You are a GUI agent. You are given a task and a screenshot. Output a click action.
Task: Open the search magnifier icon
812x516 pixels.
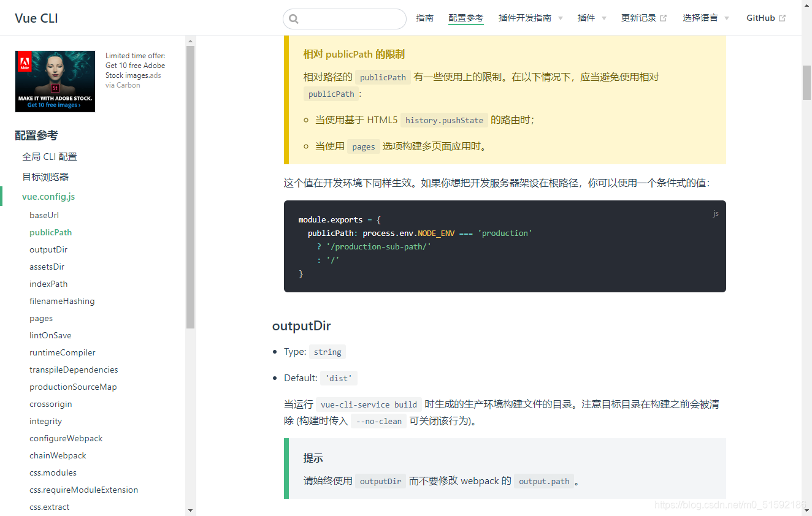coord(293,18)
